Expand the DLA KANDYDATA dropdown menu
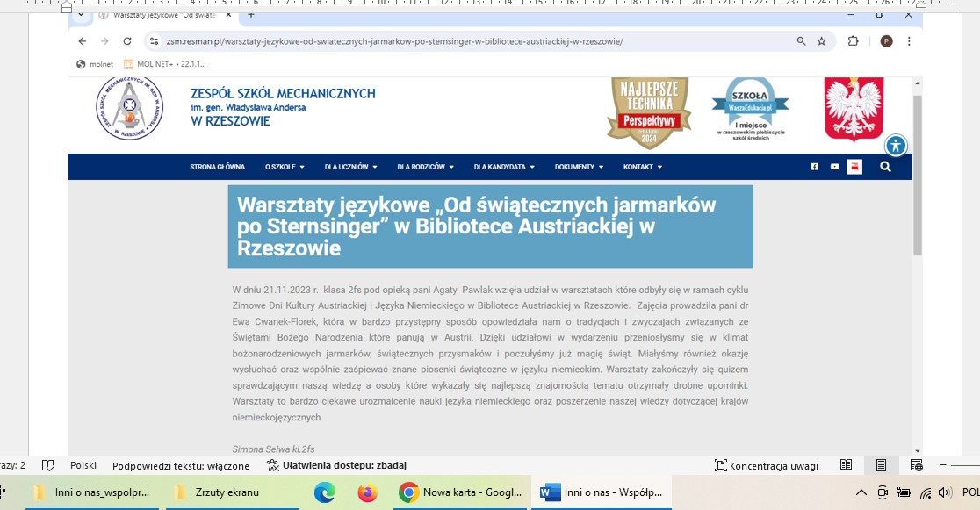 (x=504, y=167)
